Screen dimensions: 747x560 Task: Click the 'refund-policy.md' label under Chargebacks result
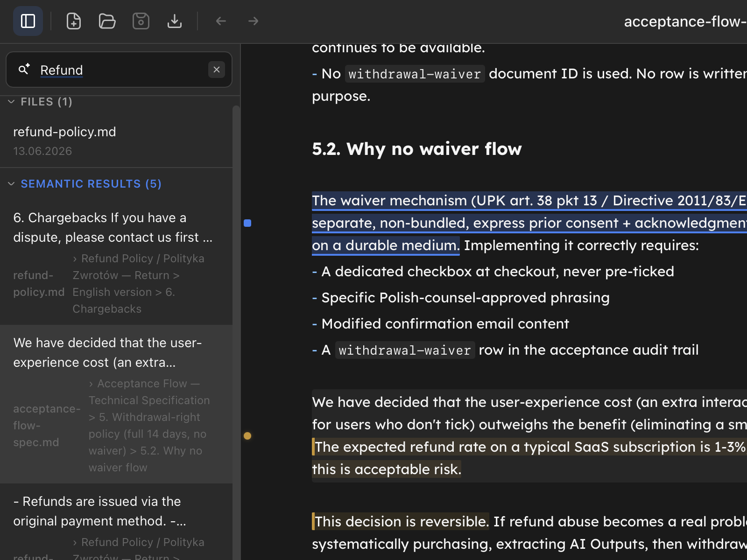[x=39, y=284]
